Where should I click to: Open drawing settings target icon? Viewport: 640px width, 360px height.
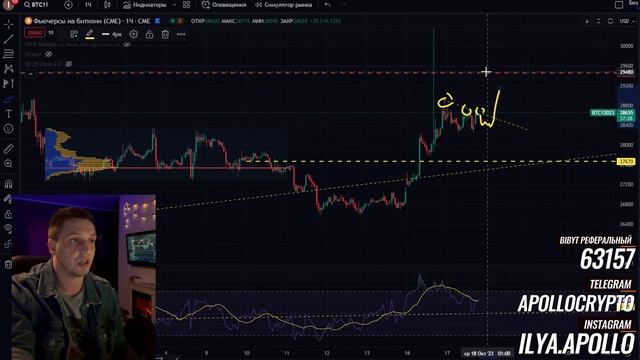click(134, 34)
